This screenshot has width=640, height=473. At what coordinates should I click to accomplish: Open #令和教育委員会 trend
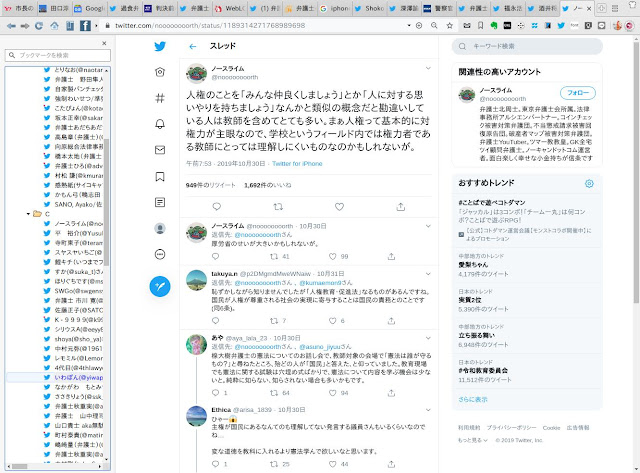(483, 371)
